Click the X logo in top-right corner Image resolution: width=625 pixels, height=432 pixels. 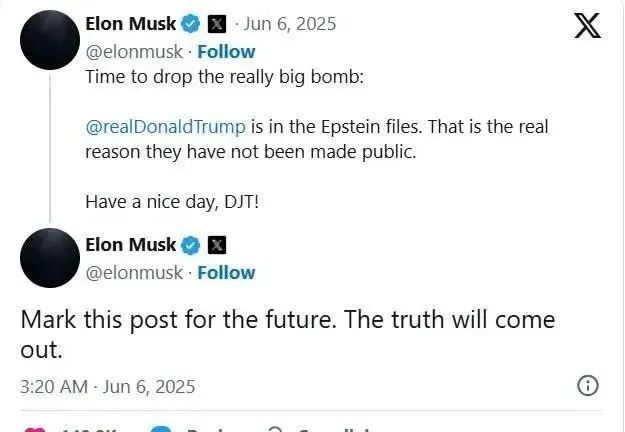click(x=588, y=26)
